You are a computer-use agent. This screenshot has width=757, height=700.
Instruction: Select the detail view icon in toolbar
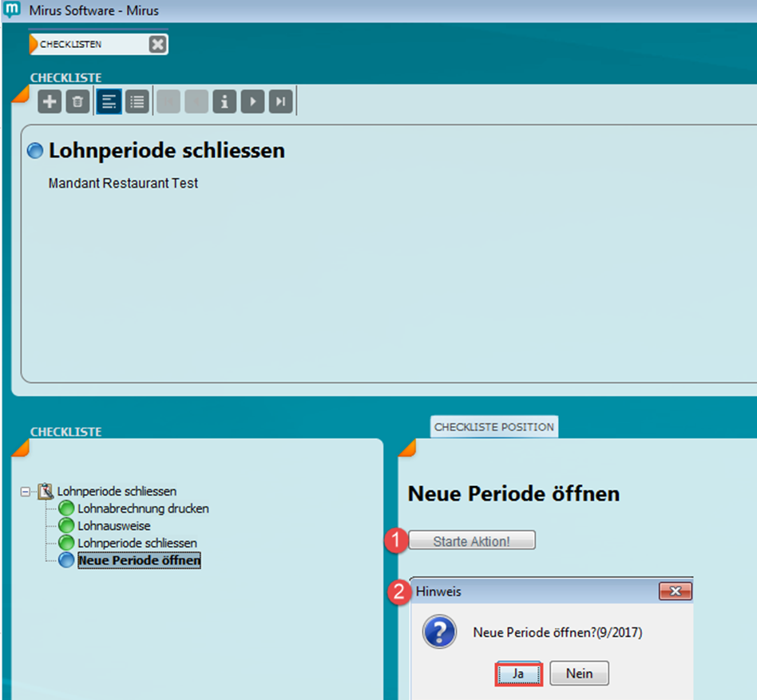click(109, 102)
